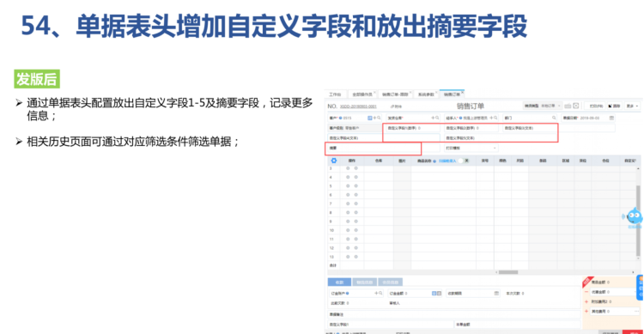Click the 尺码 column header
The height and width of the screenshot is (334, 644).
pyautogui.click(x=520, y=161)
